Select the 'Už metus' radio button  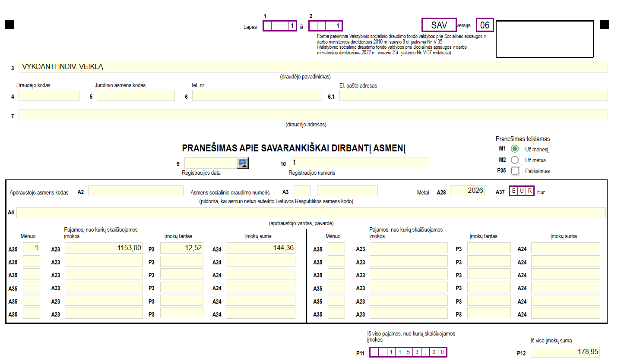tap(515, 160)
